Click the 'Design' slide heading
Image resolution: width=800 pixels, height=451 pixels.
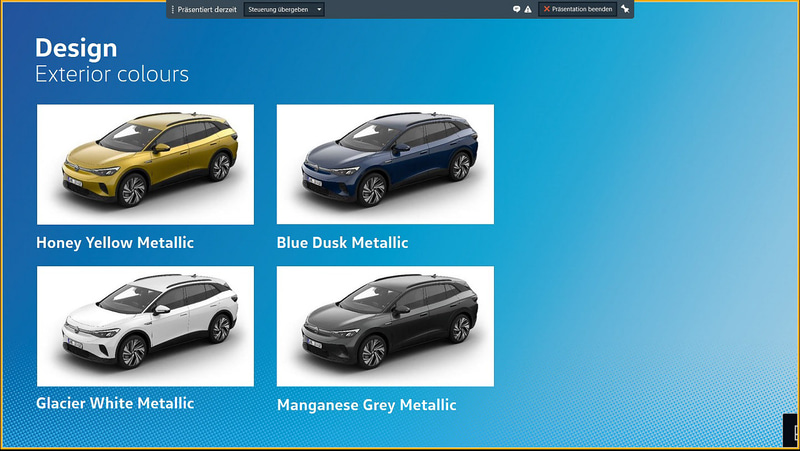pos(76,48)
